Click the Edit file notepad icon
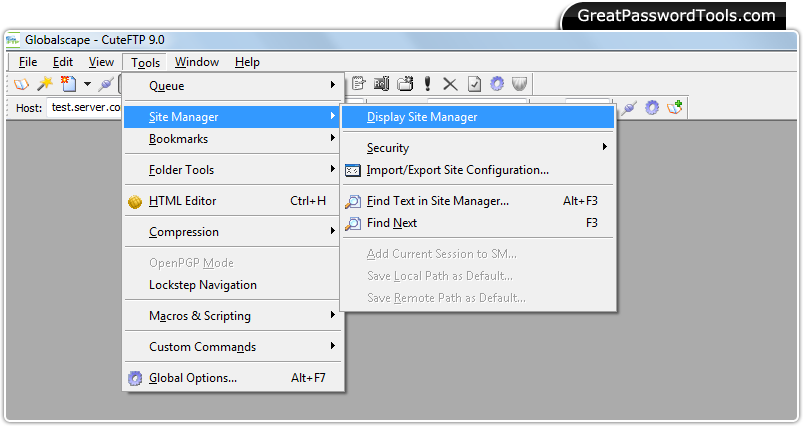The height and width of the screenshot is (426, 803). (x=358, y=83)
